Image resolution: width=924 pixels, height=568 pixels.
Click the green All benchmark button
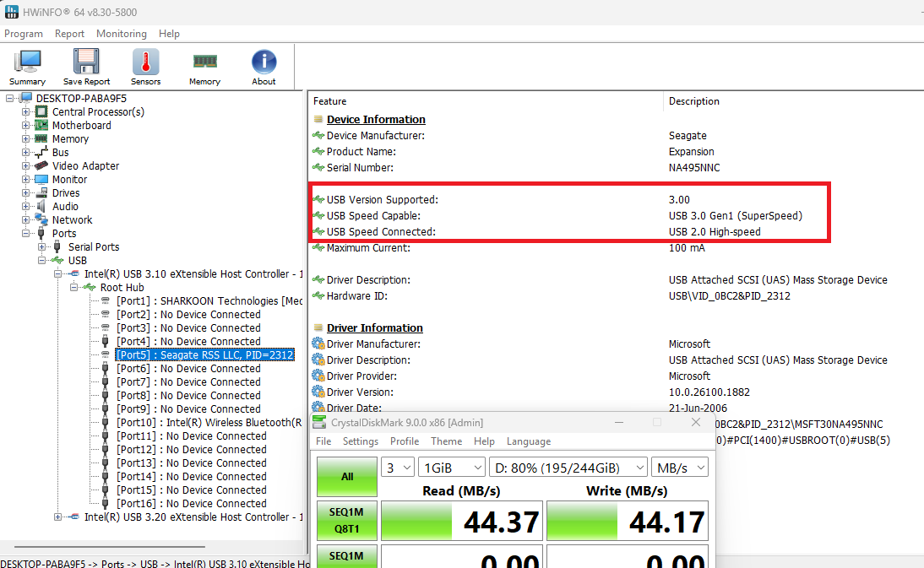(x=347, y=477)
